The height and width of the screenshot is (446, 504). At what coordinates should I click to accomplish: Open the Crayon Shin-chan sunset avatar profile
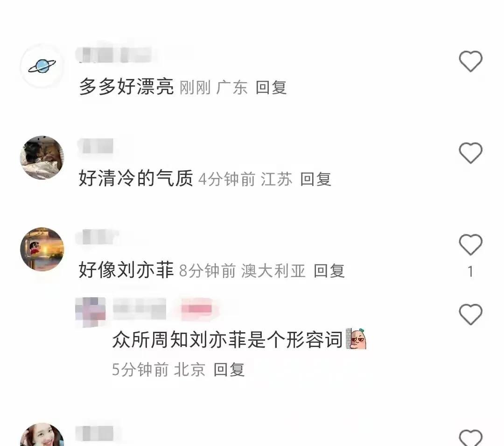tap(42, 249)
